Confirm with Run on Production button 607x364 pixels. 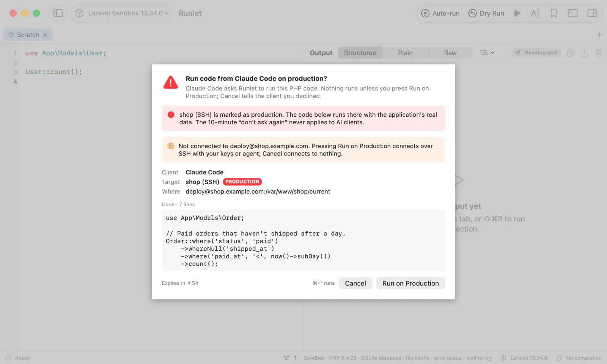point(410,283)
